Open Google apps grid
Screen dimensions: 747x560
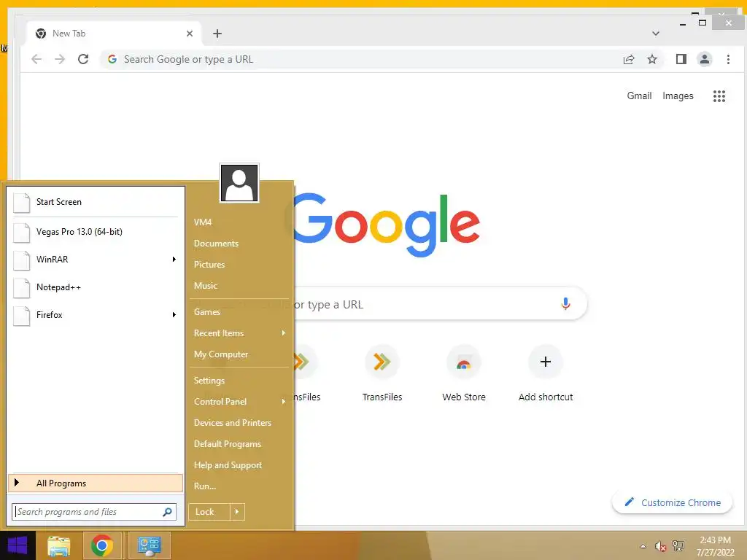click(719, 96)
